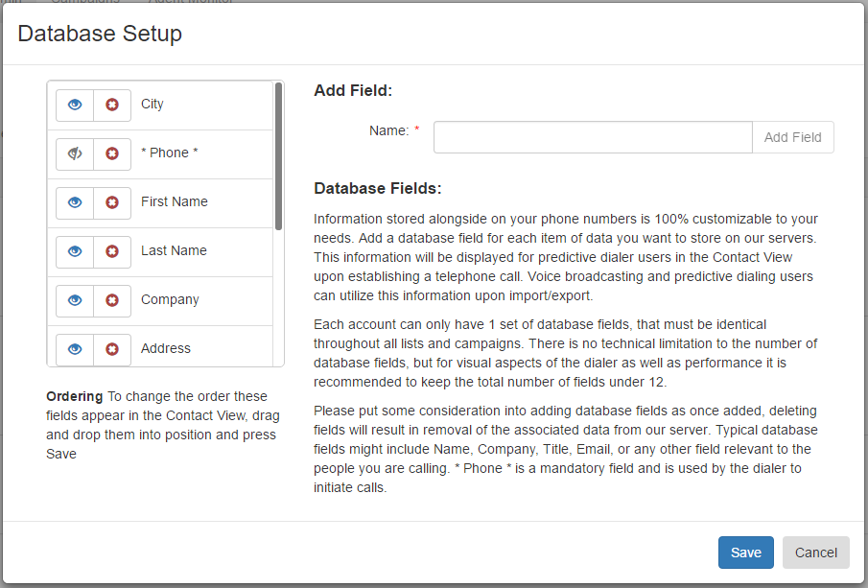
Task: Click the Add Field button
Action: pyautogui.click(x=793, y=137)
